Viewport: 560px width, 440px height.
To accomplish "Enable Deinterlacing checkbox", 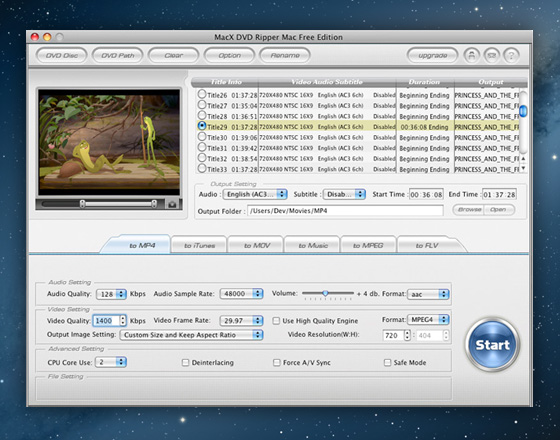I will tap(185, 362).
